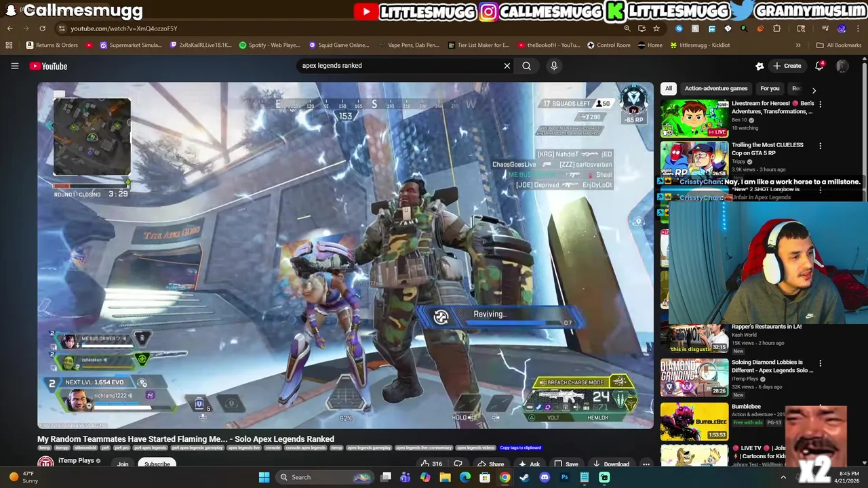The height and width of the screenshot is (488, 868).
Task: Select the 'For you' chip
Action: [770, 89]
